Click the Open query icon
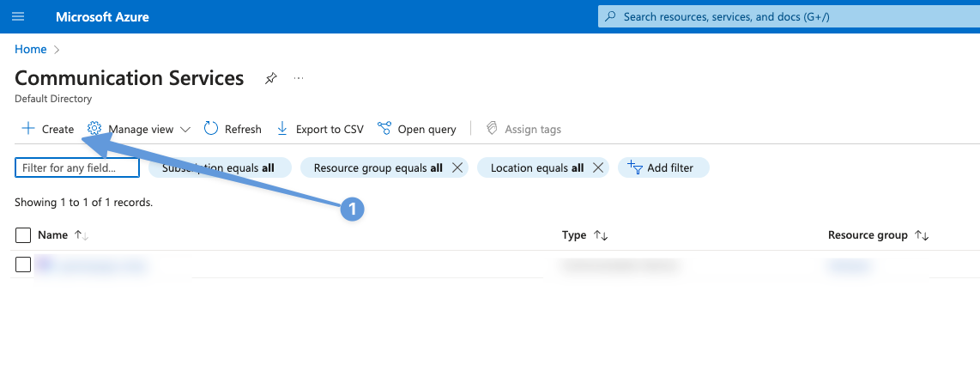The image size is (980, 383). [384, 129]
